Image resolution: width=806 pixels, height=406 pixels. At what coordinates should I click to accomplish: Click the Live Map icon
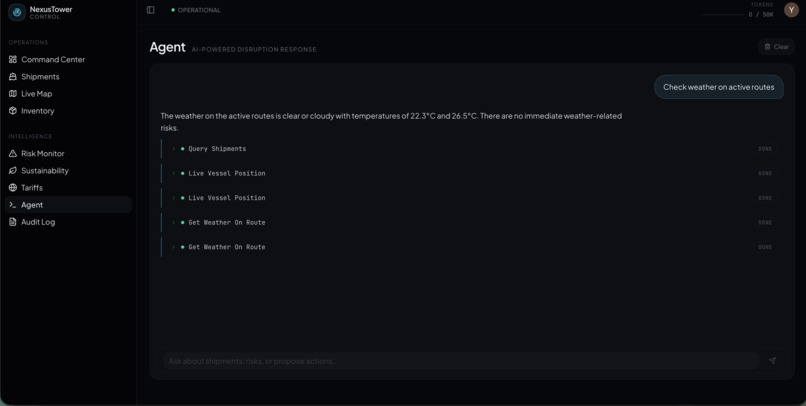tap(13, 94)
